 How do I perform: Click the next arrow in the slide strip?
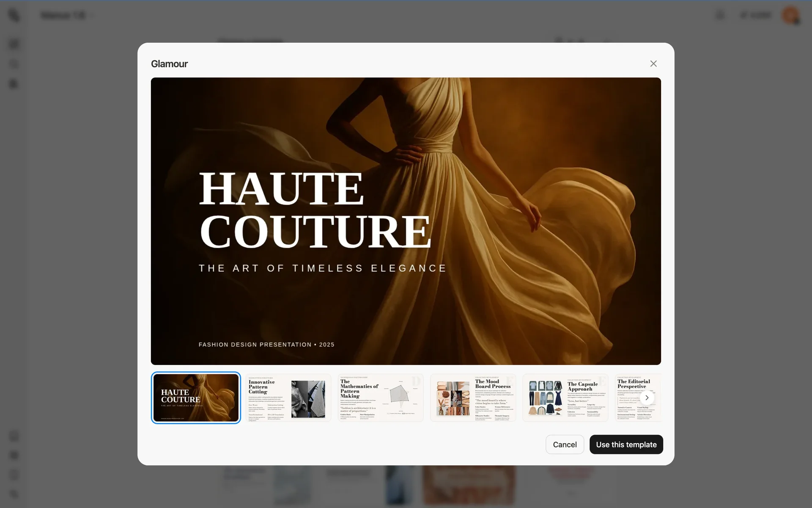tap(647, 398)
